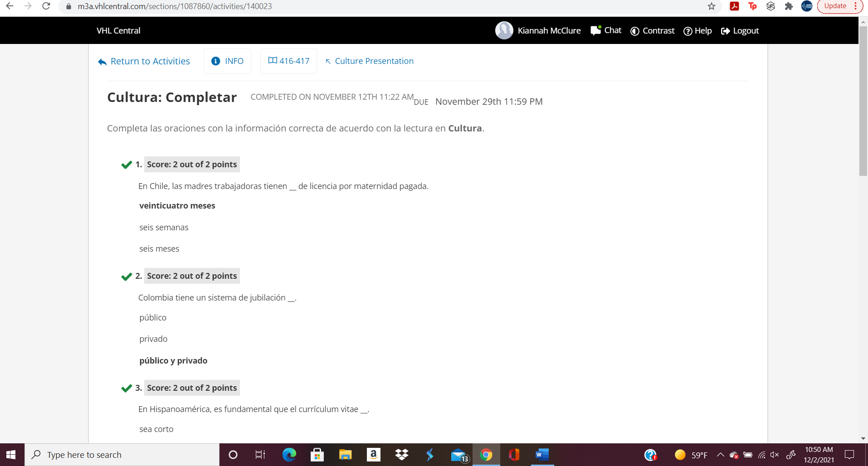
Task: Open the Windows Start menu
Action: (x=11, y=455)
